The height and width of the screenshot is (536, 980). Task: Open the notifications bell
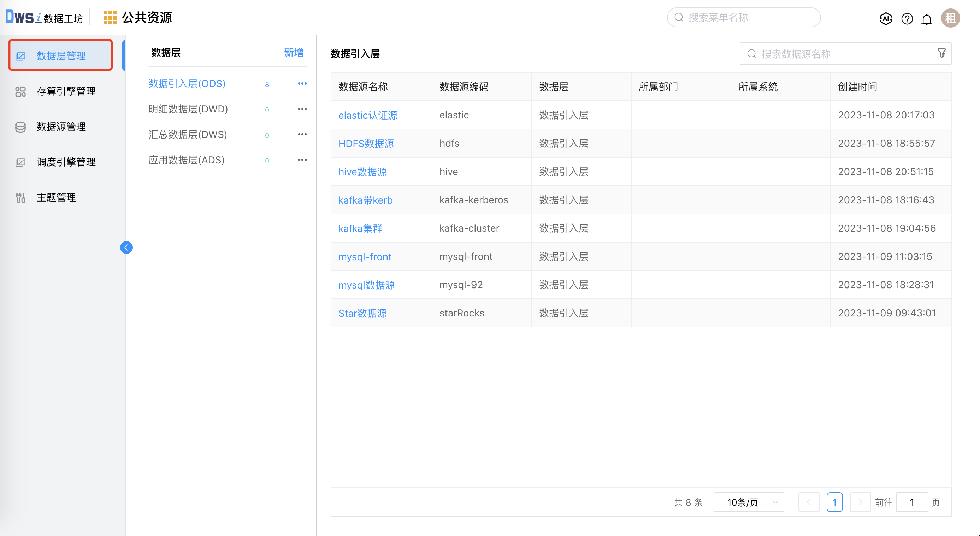click(927, 19)
